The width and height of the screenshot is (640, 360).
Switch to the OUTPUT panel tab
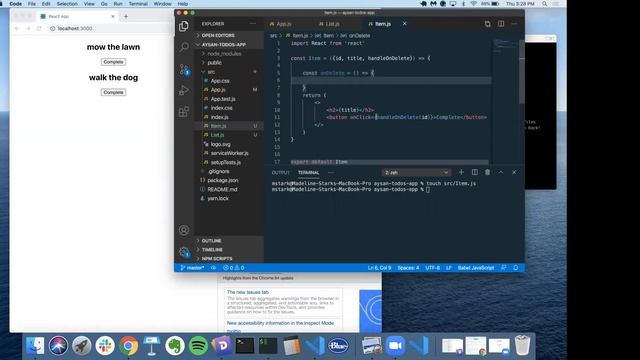click(280, 173)
